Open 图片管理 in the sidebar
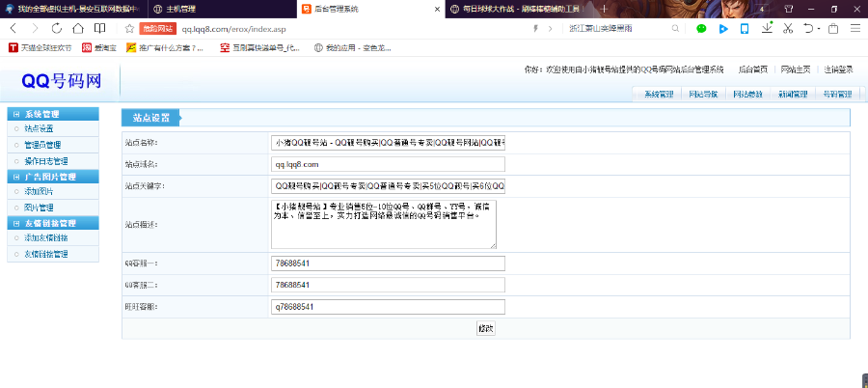868x388 pixels. [39, 208]
